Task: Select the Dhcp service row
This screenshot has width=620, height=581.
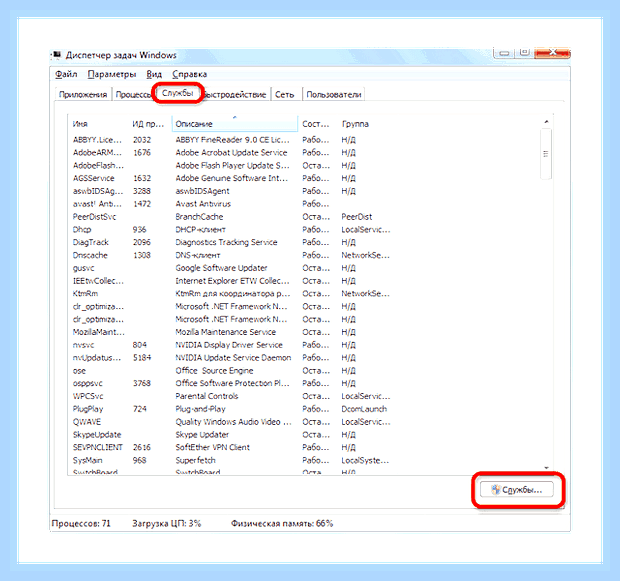Action: coord(233,229)
